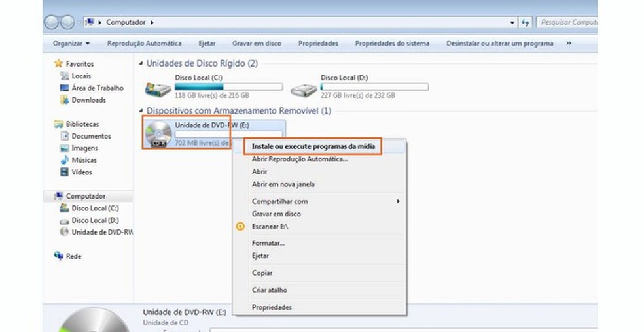
Task: Click the Back navigation arrow
Action: (51, 22)
